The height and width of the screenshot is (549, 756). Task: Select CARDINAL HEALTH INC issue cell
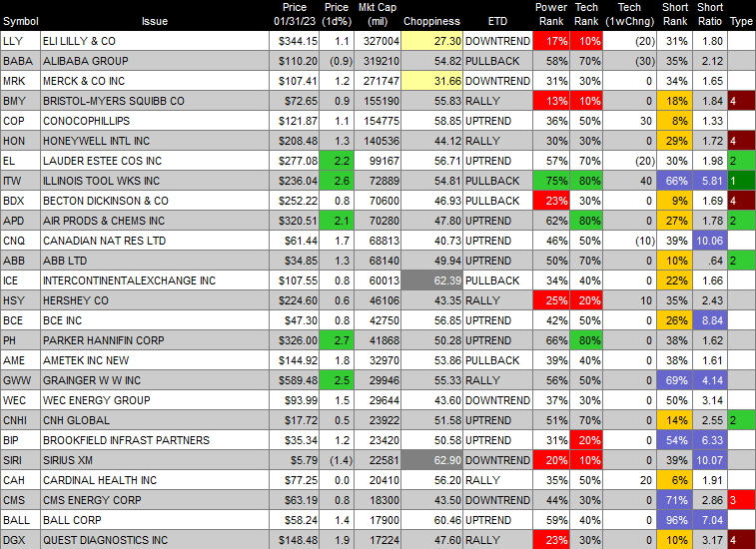pyautogui.click(x=155, y=480)
